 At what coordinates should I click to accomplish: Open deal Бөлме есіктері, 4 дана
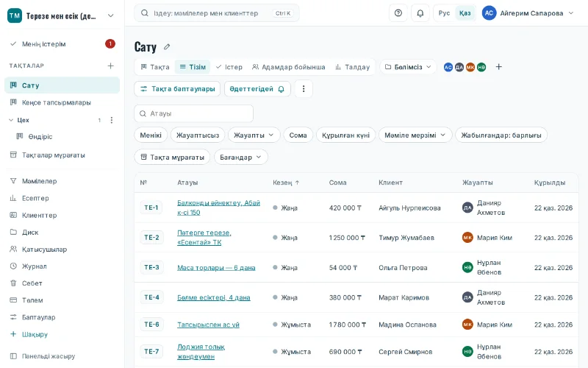[x=214, y=297]
